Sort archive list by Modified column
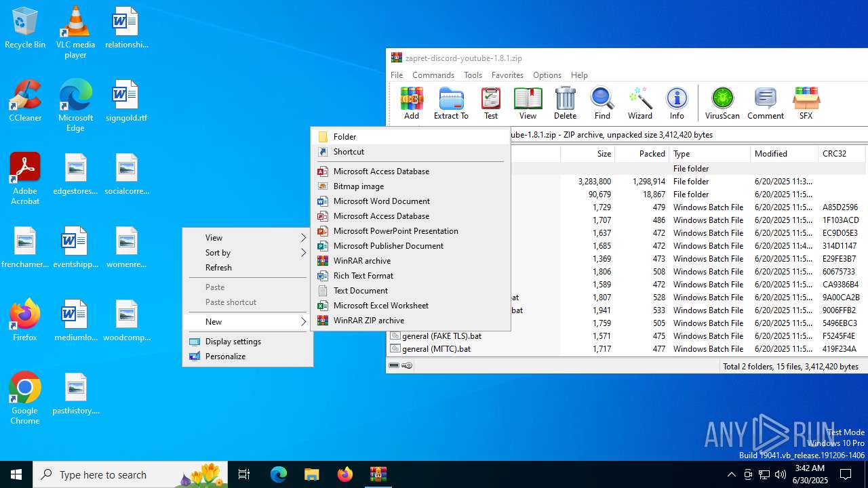This screenshot has width=868, height=488. click(x=784, y=154)
